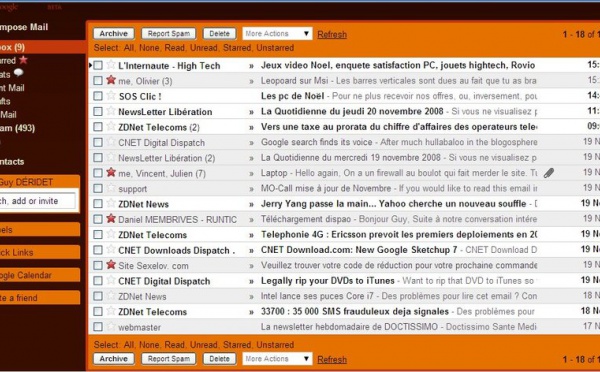This screenshot has width=600, height=372.
Task: Tick checkbox for L'Internaute - High Tech email
Action: 98,65
